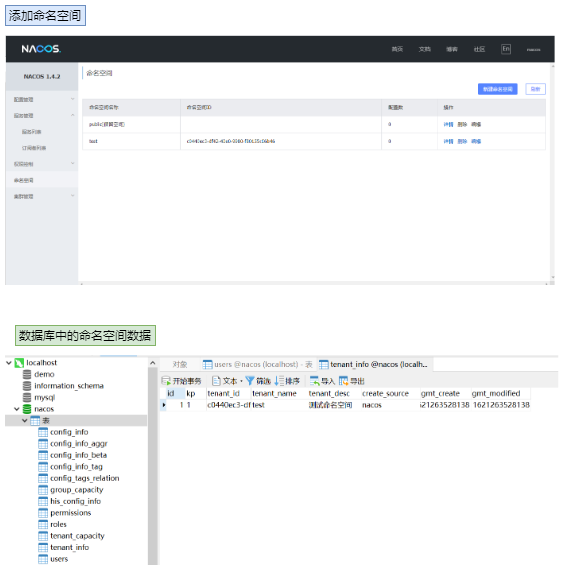The image size is (565, 571).
Task: Click the Filter (筛选) funnel icon
Action: (x=250, y=381)
